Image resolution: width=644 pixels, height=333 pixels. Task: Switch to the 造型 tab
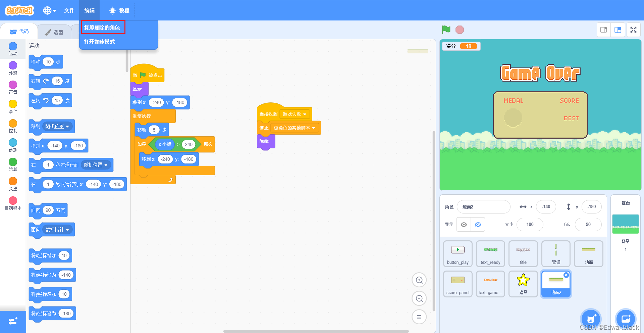pos(54,32)
